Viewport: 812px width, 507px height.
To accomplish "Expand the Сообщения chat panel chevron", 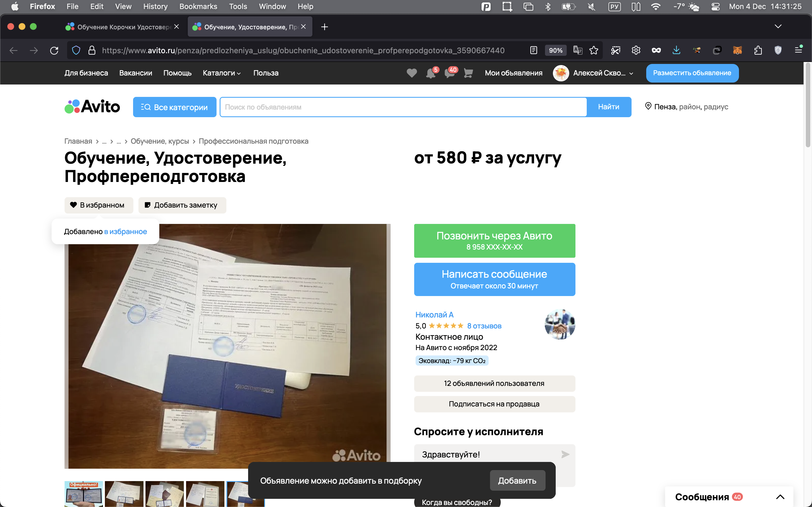I will tap(780, 497).
